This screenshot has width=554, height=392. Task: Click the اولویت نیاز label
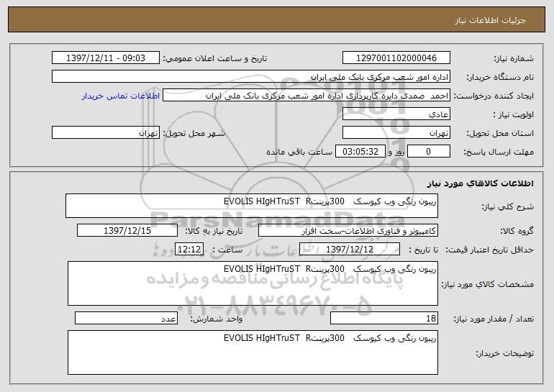(514, 114)
